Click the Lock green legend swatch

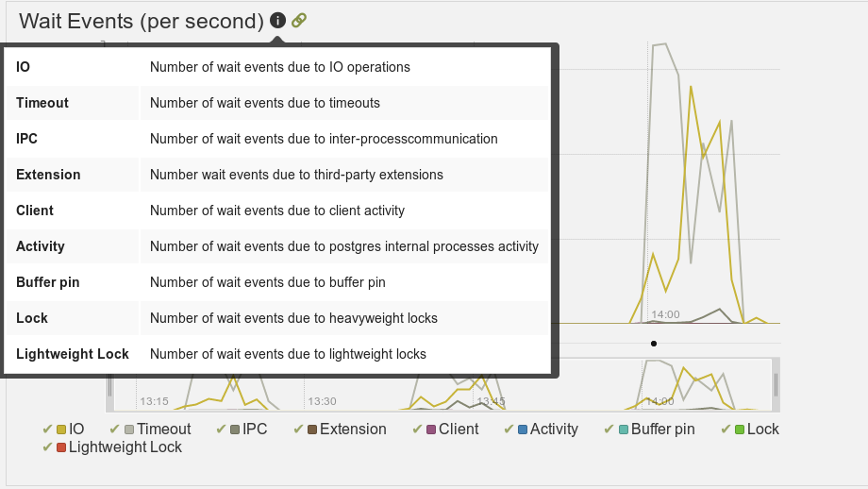740,430
